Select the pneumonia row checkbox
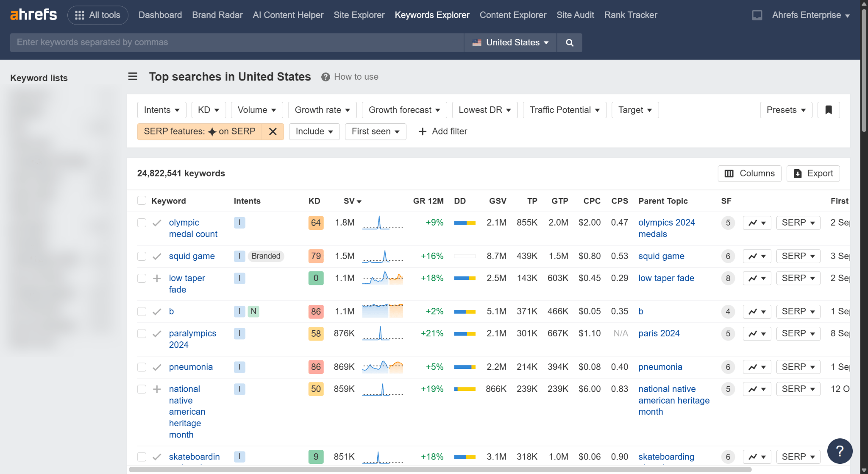The height and width of the screenshot is (474, 868). click(x=142, y=367)
